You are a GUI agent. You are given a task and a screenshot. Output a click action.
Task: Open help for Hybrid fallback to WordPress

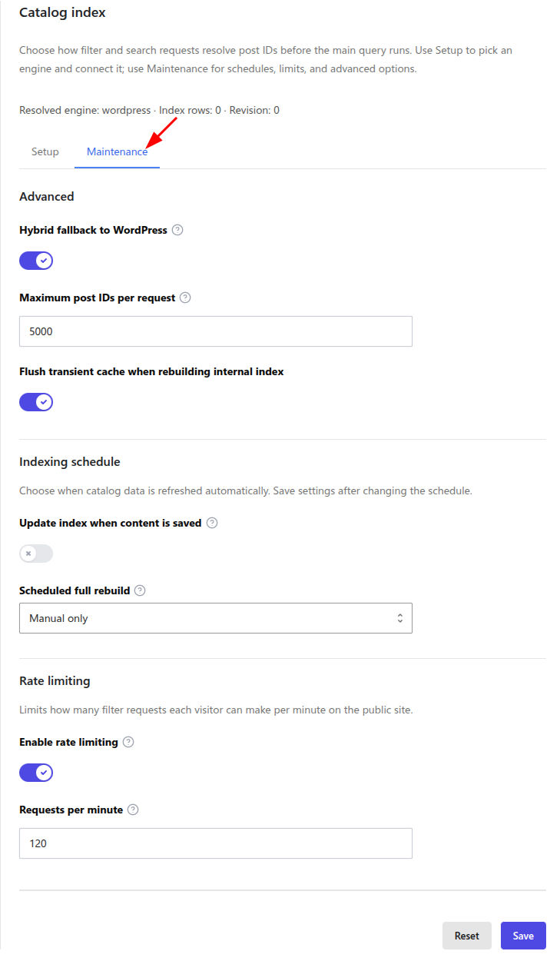[177, 230]
